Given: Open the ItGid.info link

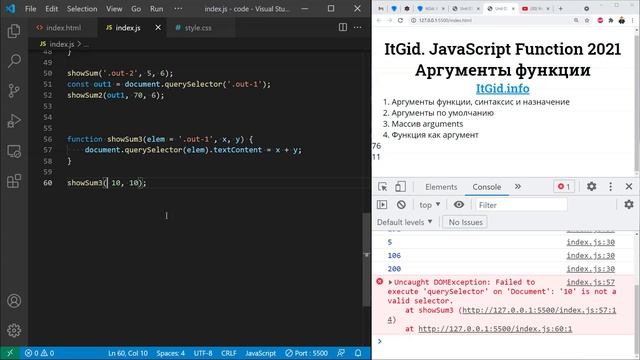Looking at the screenshot, I should (502, 89).
